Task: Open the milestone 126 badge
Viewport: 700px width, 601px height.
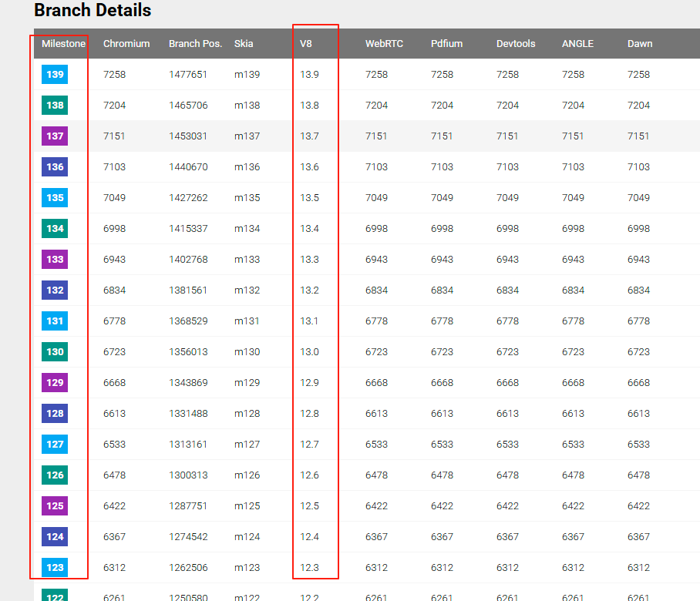Action: click(x=55, y=475)
